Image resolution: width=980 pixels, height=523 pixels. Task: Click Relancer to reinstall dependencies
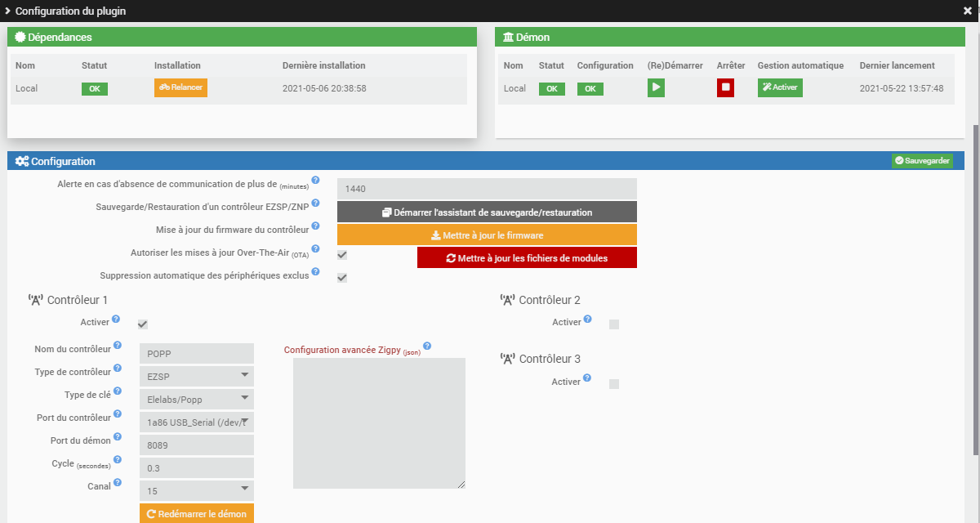pos(180,87)
